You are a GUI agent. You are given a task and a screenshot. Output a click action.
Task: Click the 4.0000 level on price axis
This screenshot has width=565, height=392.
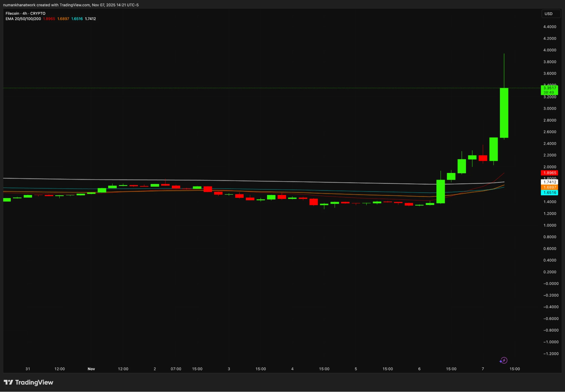click(x=549, y=50)
